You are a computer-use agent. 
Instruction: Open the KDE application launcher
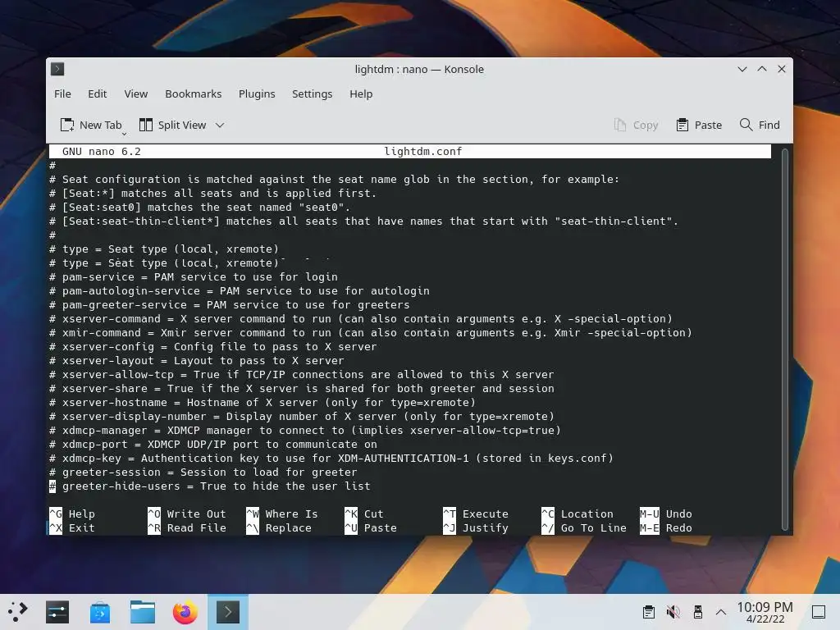point(18,612)
